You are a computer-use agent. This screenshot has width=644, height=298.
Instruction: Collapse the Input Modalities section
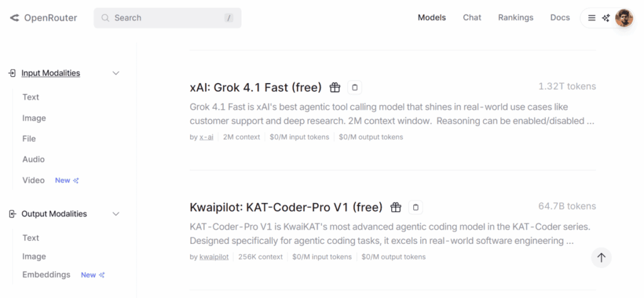pos(116,73)
